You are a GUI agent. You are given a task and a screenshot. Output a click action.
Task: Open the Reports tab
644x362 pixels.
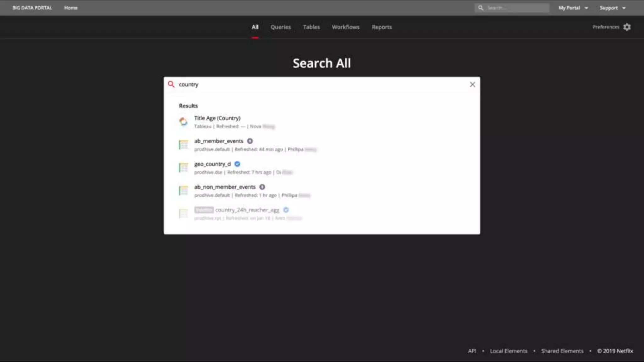[382, 27]
